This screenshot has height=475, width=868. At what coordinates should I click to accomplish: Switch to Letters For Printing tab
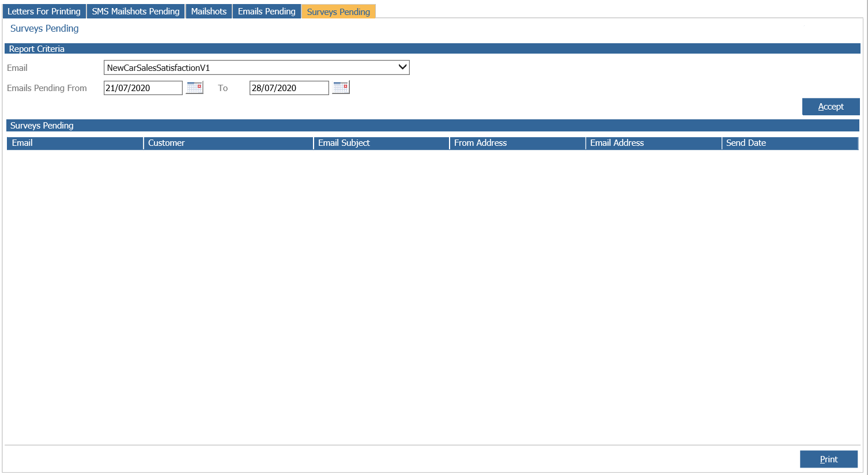tap(44, 12)
